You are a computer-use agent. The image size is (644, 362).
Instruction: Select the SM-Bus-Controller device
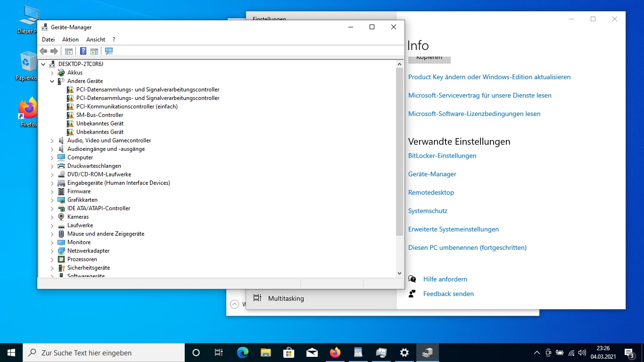click(99, 115)
